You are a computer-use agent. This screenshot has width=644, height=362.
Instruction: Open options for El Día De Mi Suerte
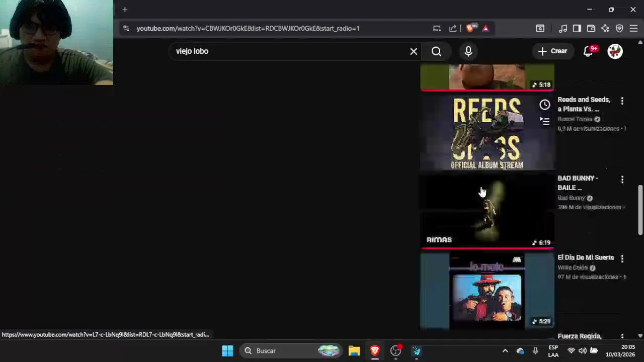[622, 258]
